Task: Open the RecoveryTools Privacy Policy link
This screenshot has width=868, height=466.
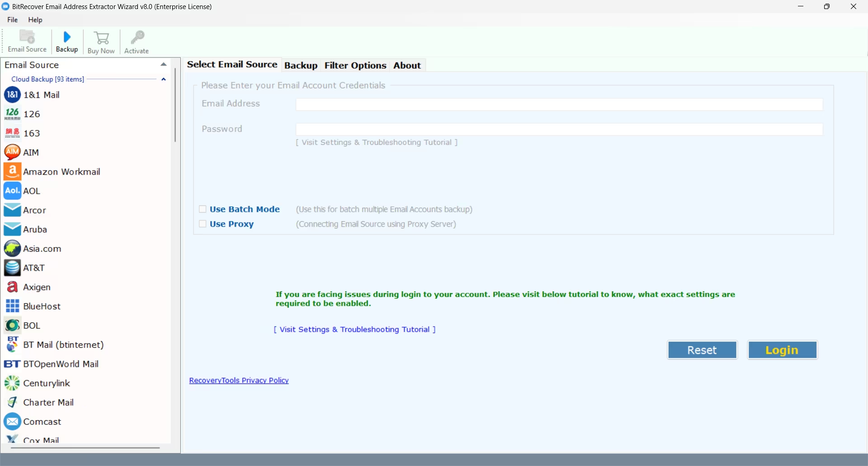Action: [239, 380]
